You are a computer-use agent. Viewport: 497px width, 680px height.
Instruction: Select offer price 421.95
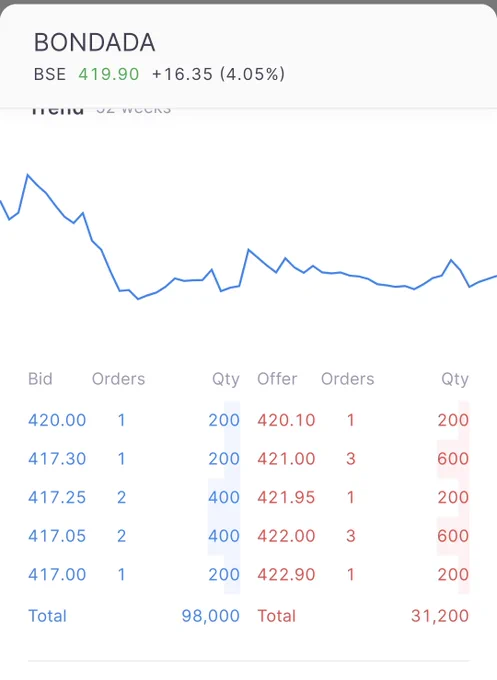(286, 497)
